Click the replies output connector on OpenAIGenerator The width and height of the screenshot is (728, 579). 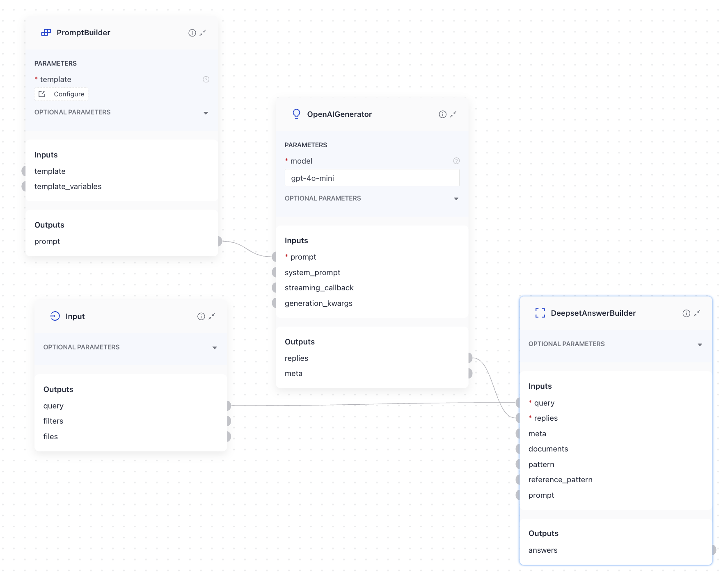[x=469, y=358]
